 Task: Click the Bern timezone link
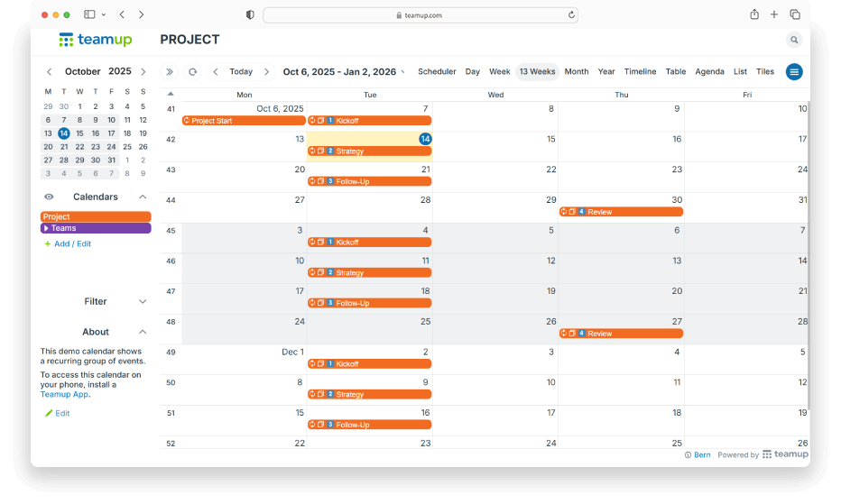(x=702, y=455)
